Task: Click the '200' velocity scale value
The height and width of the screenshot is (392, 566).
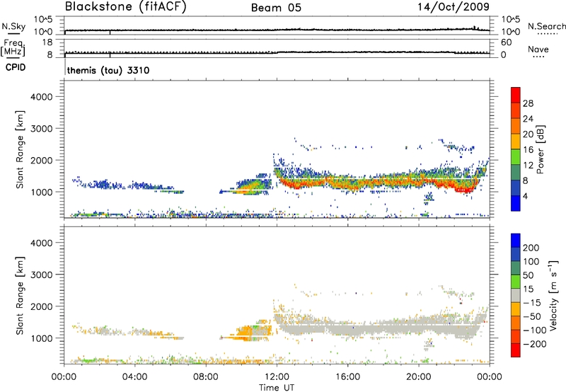Action: [x=531, y=248]
